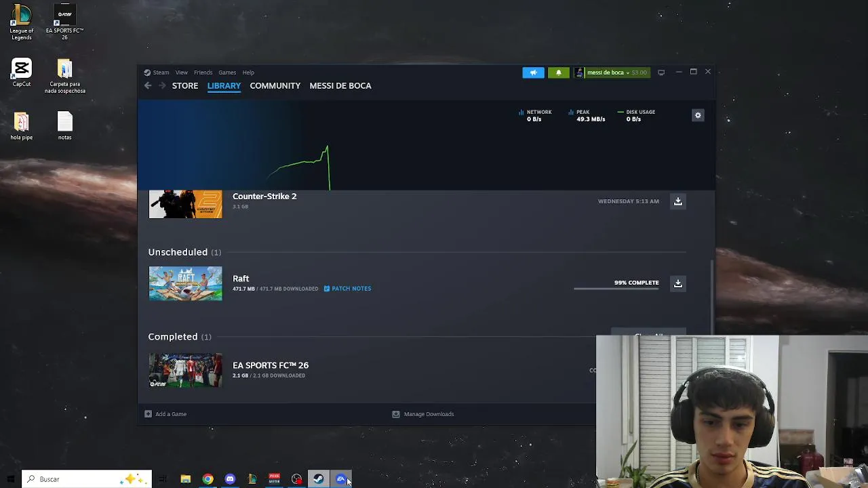The width and height of the screenshot is (868, 488).
Task: Open the Steam notifications bell
Action: pos(559,73)
